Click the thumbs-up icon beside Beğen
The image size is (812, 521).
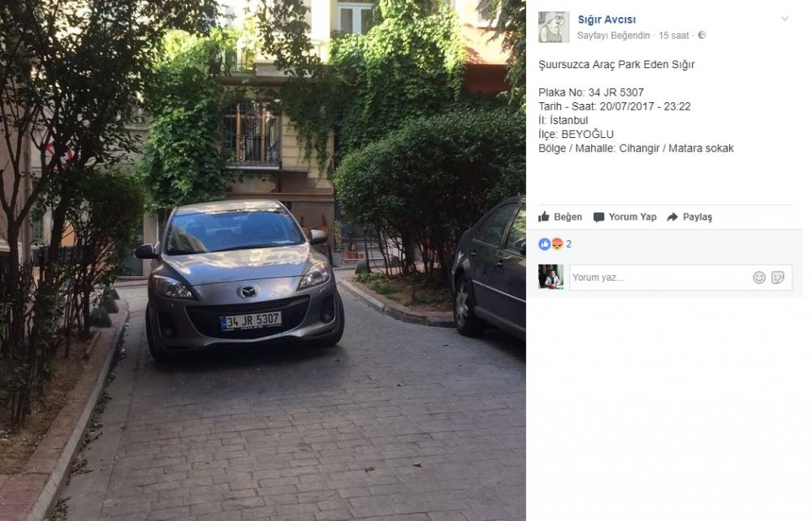[544, 216]
